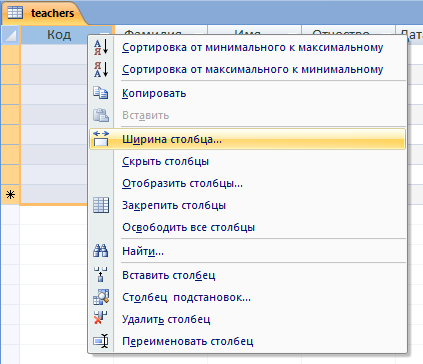Select the Код column header
This screenshot has width=423, height=364.
(x=59, y=35)
